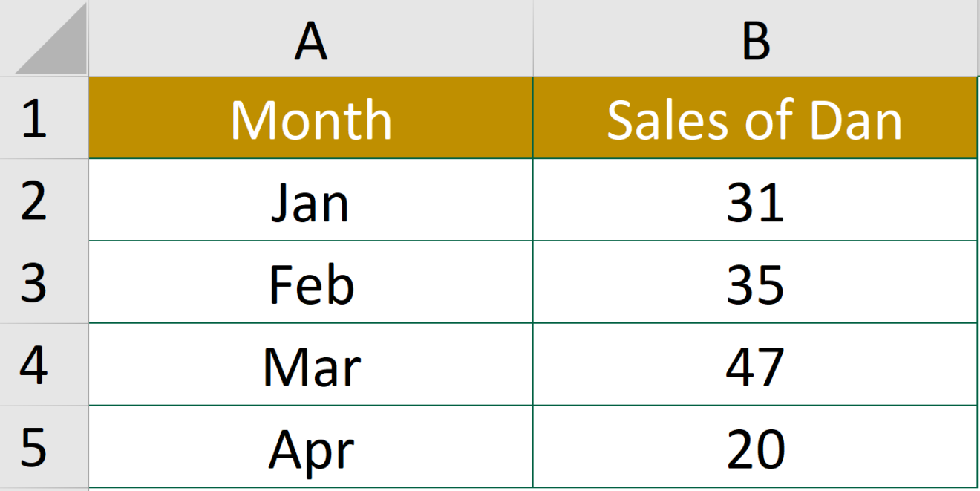This screenshot has width=980, height=491.
Task: Click the cell with value 31
Action: coord(754,201)
